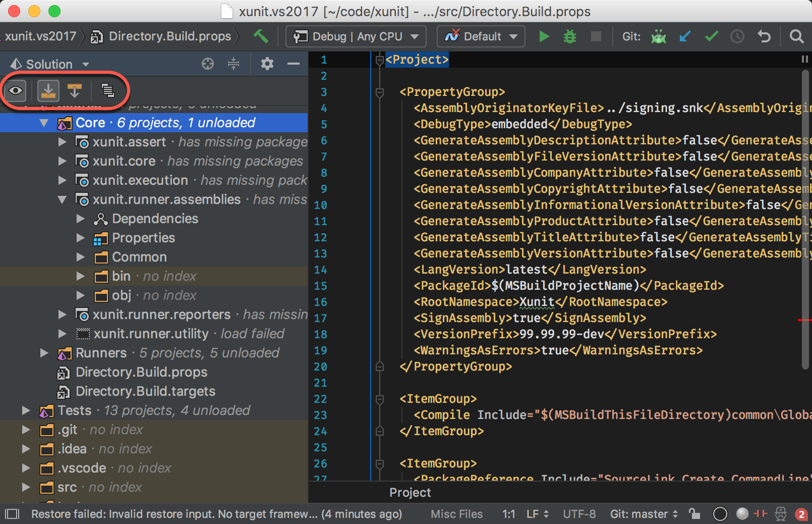Fold PropertyGroup block at line 3
Screen dimensions: 812x524
[x=380, y=92]
